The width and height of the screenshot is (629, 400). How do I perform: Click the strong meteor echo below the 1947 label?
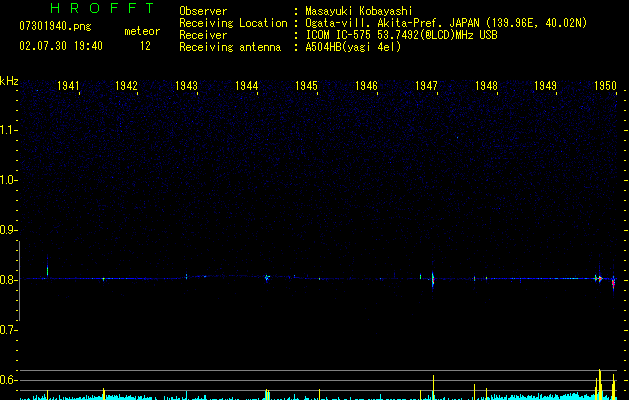click(433, 278)
